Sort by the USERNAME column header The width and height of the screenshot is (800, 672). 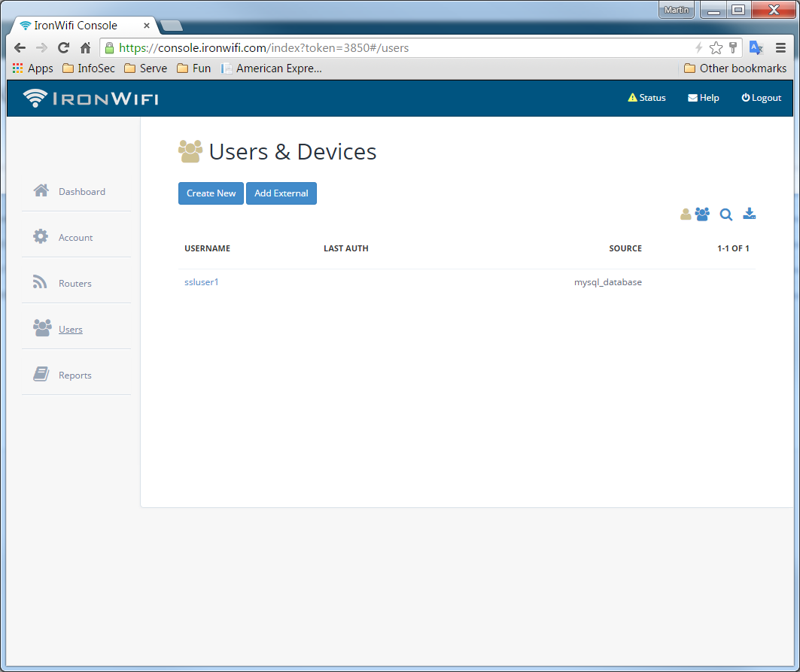207,248
